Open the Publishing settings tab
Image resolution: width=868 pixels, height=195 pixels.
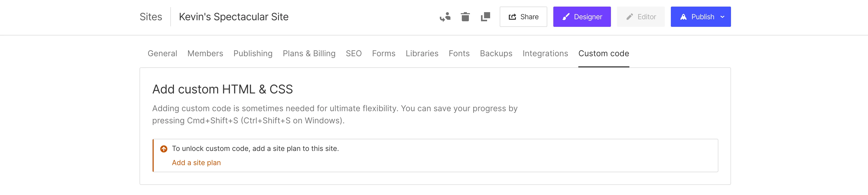click(253, 53)
